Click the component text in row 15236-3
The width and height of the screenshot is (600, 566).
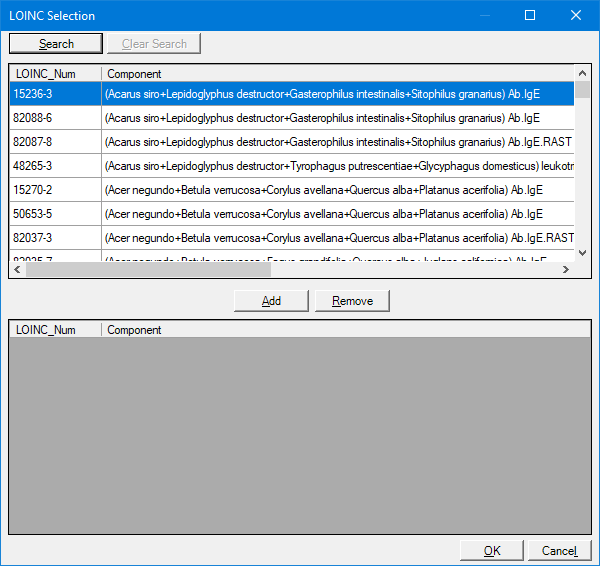tap(322, 94)
